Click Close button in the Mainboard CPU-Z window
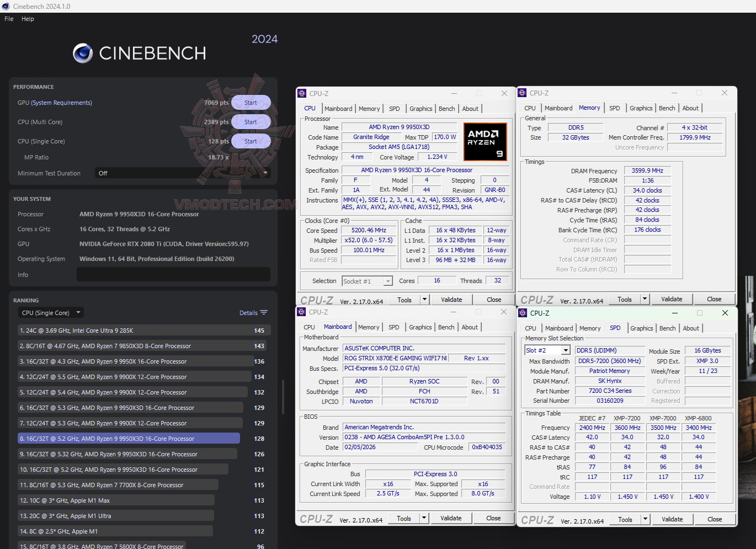This screenshot has width=756, height=549. tap(493, 518)
